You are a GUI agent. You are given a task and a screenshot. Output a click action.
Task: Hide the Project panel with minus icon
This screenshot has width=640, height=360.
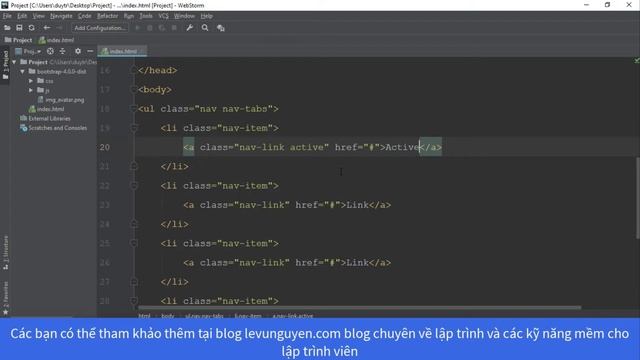(x=90, y=51)
